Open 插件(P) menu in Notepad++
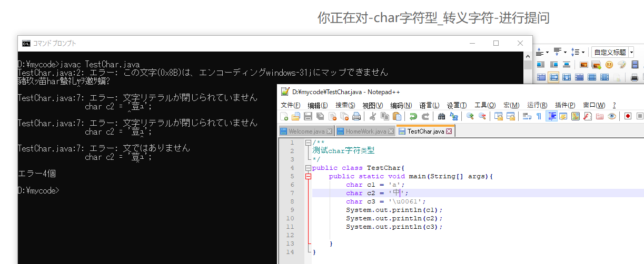The image size is (644, 264). (565, 105)
